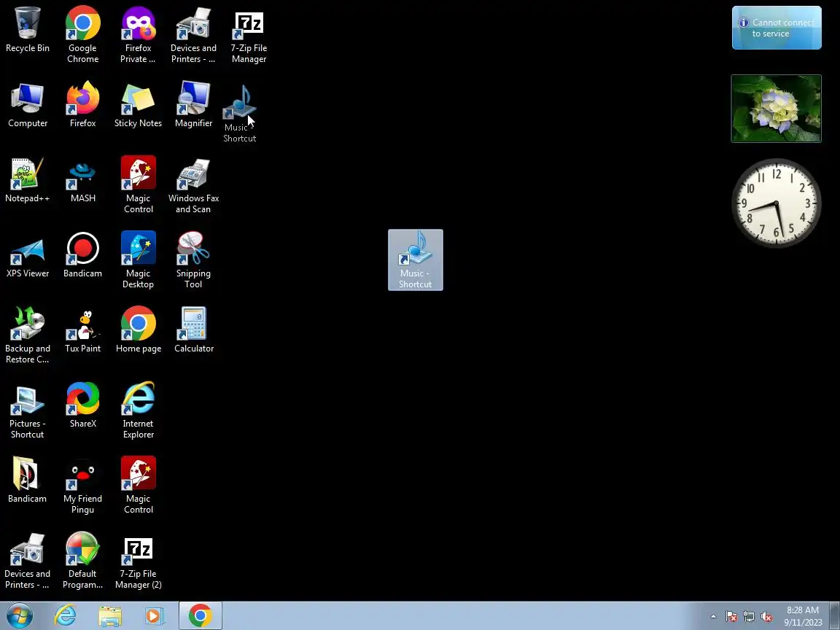Screen dimensions: 840x630
Task: Select the Firefox desktop shortcut
Action: [82, 105]
